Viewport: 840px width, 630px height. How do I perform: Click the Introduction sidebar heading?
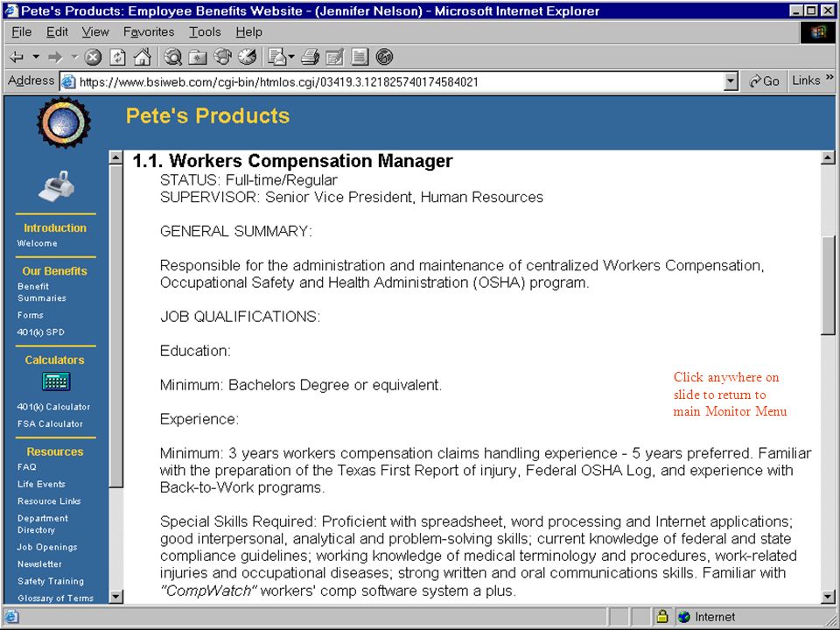[x=54, y=227]
